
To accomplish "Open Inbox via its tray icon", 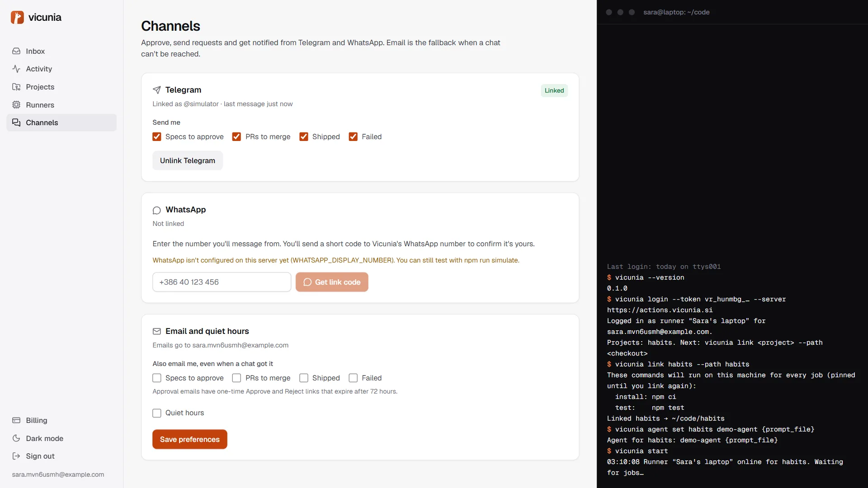I will tap(16, 51).
